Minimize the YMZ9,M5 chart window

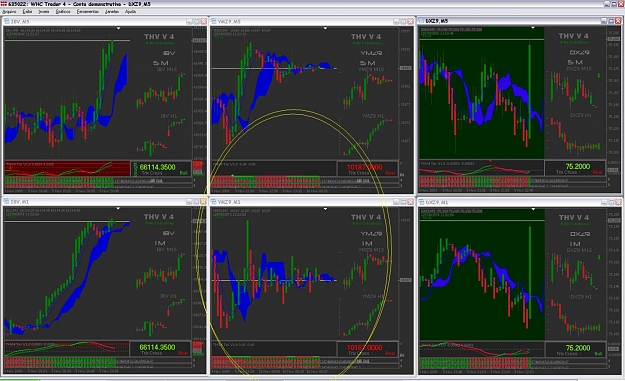coord(396,22)
